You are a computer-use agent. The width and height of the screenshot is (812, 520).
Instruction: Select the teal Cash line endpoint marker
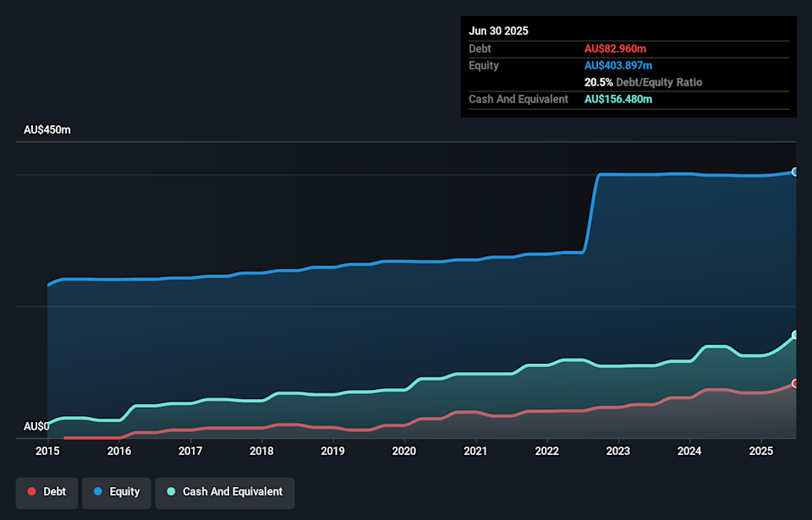tap(795, 335)
